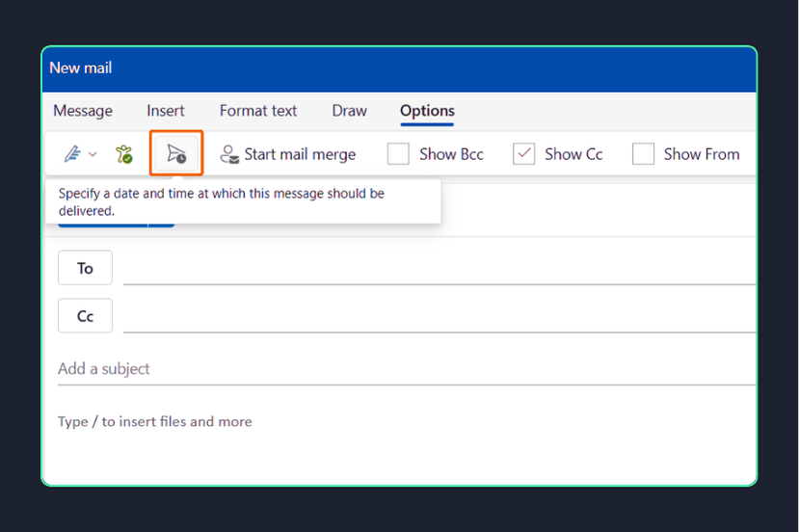Click the Add a subject field
Image resolution: width=799 pixels, height=532 pixels.
pos(407,368)
